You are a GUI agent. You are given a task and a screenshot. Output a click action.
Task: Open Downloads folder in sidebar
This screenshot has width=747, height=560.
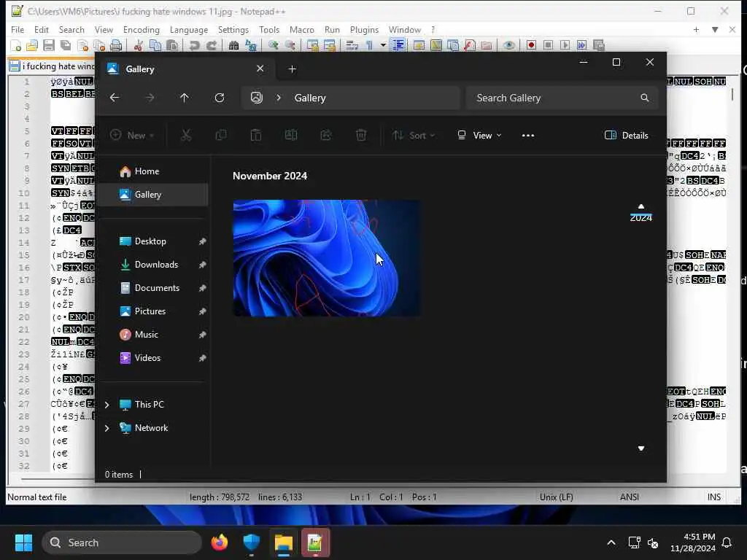(155, 264)
